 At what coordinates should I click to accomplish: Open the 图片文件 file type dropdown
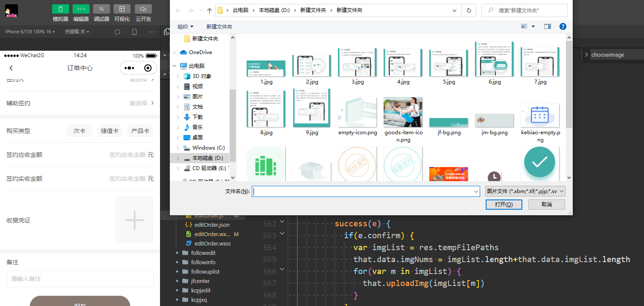(525, 192)
